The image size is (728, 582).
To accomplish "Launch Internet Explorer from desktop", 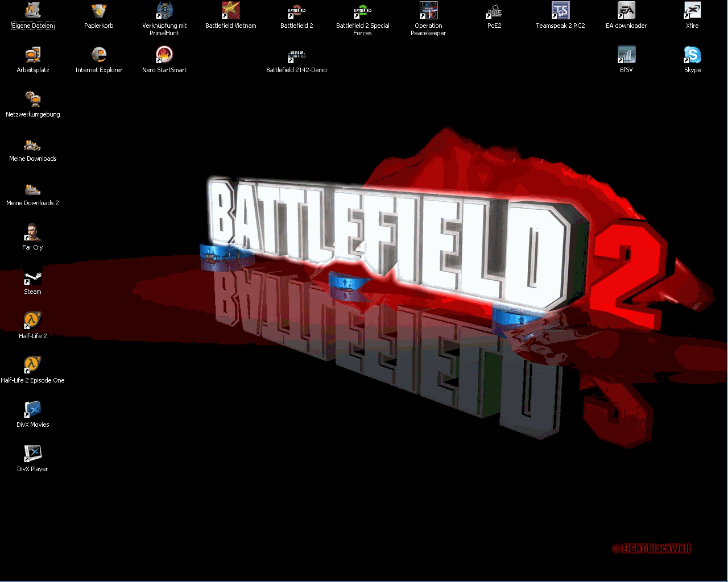I will click(99, 55).
